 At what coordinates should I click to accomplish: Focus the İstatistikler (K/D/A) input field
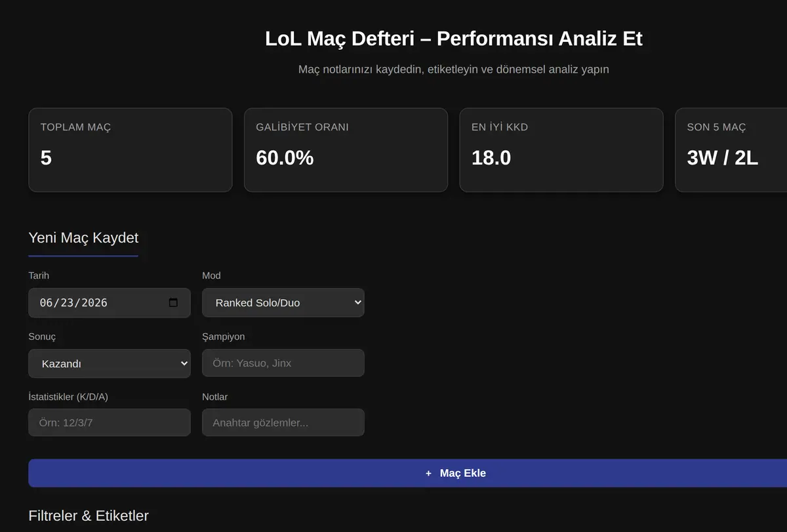pos(110,422)
